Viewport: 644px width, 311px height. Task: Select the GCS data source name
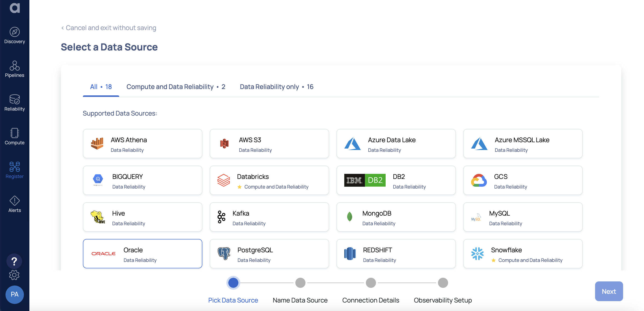point(501,176)
